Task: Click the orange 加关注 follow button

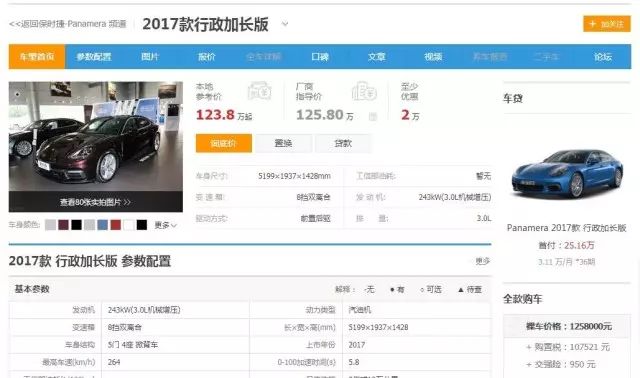Action: [x=607, y=24]
